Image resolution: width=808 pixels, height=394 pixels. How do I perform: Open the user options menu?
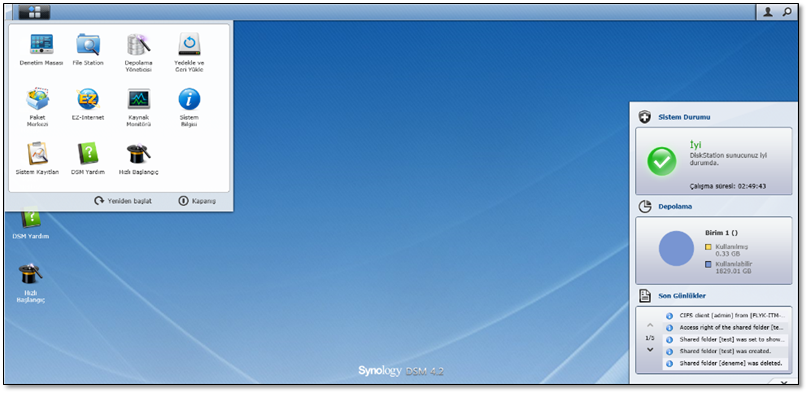tap(768, 12)
